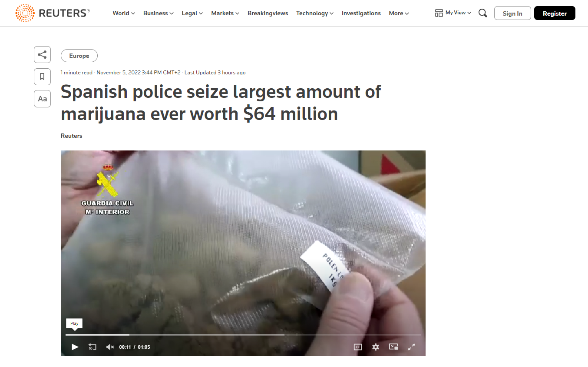
Task: Open the My View dropdown
Action: coord(453,13)
